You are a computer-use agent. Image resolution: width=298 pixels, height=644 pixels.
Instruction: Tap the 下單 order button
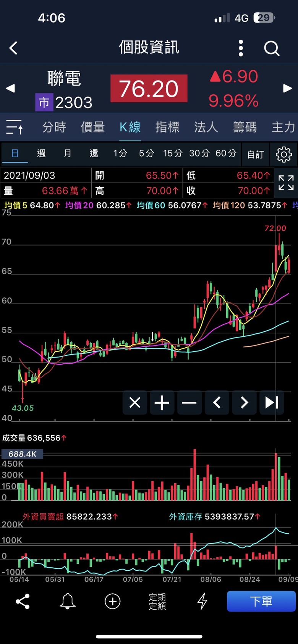[261, 601]
